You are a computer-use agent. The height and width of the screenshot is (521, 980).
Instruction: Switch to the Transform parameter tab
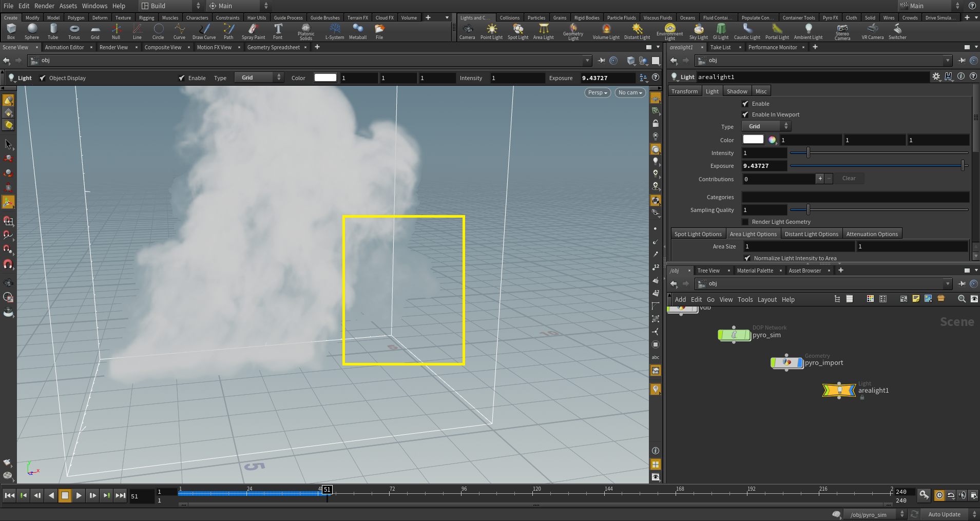[x=684, y=91]
